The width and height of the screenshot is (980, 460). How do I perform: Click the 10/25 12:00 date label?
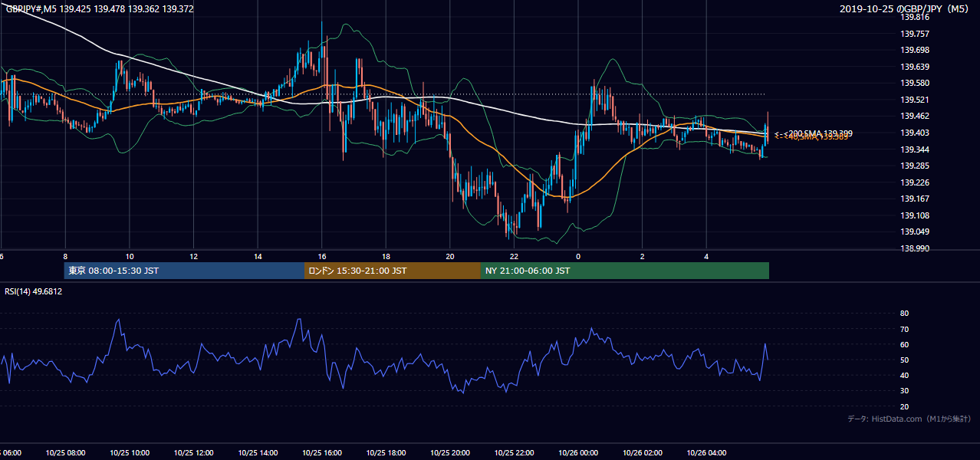click(x=193, y=452)
